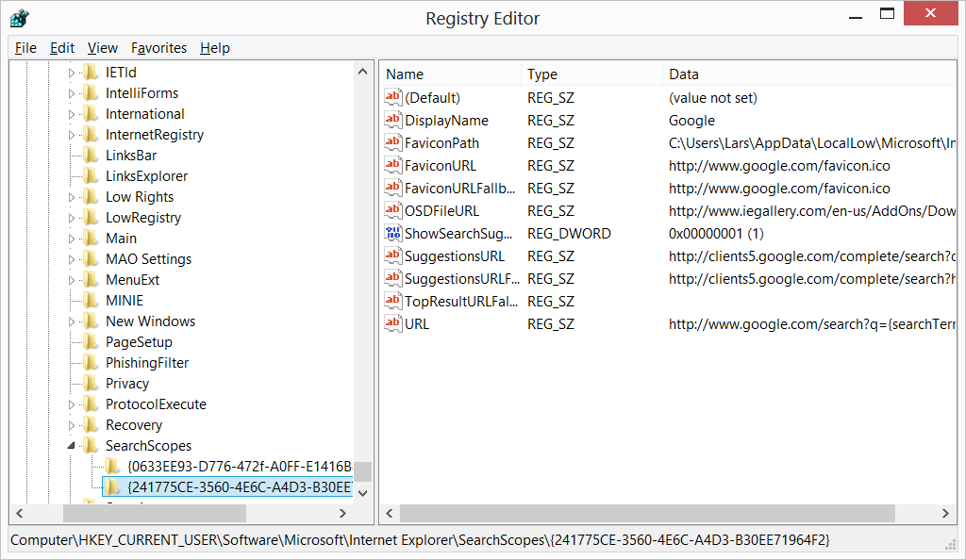966x560 pixels.
Task: Click values pane scroll left arrow
Action: [390, 513]
